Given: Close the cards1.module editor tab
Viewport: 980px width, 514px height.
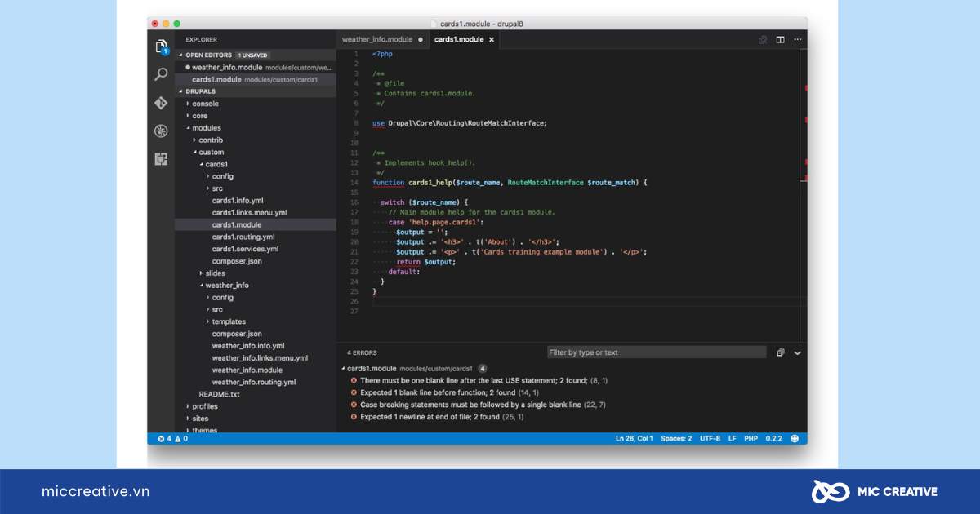Looking at the screenshot, I should click(x=492, y=39).
